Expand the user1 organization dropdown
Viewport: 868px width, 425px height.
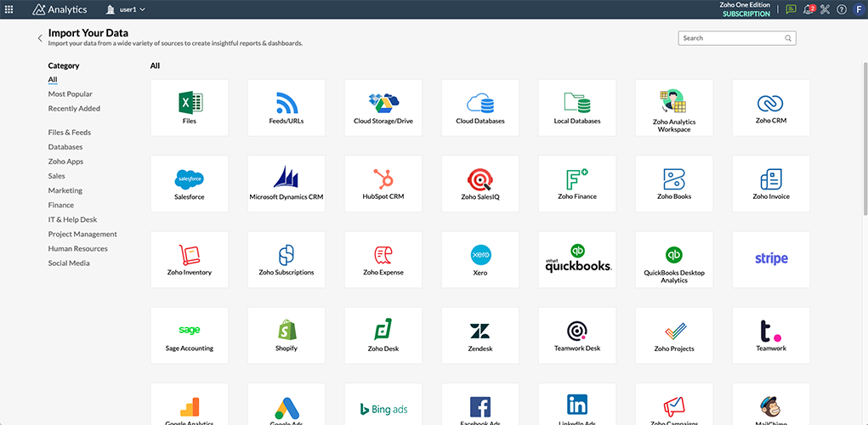[126, 9]
